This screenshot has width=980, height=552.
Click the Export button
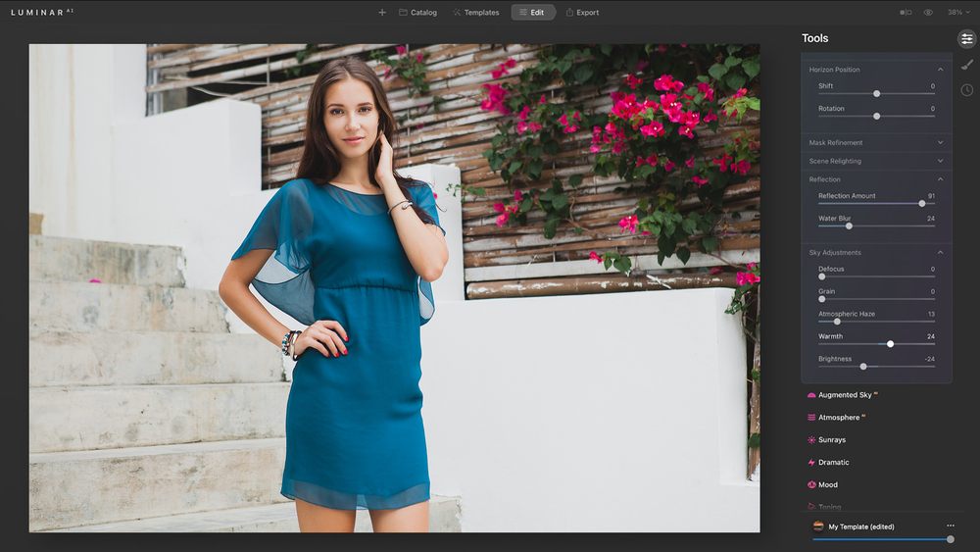582,13
